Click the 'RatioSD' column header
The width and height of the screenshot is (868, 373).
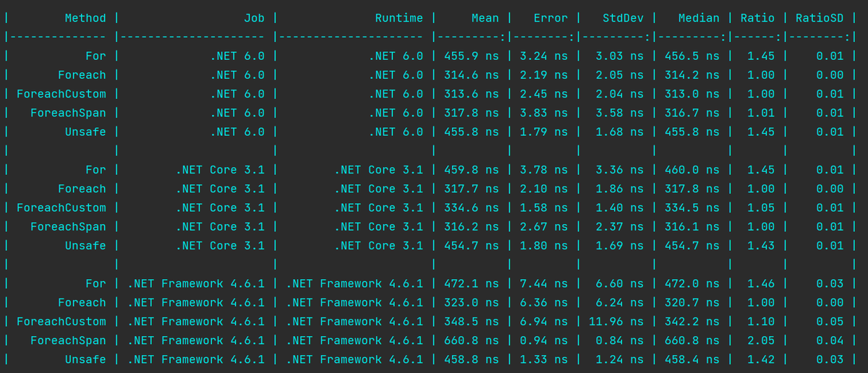click(x=820, y=18)
